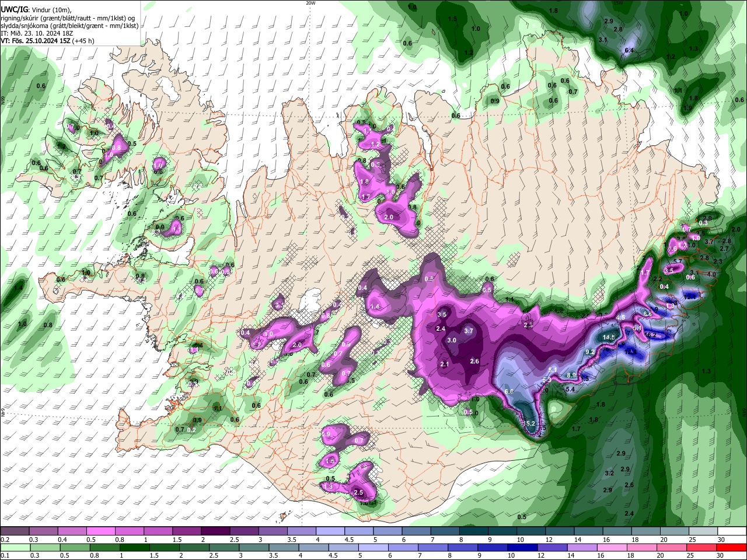Click the '3.2' value in the southeast ocean

(x=609, y=473)
